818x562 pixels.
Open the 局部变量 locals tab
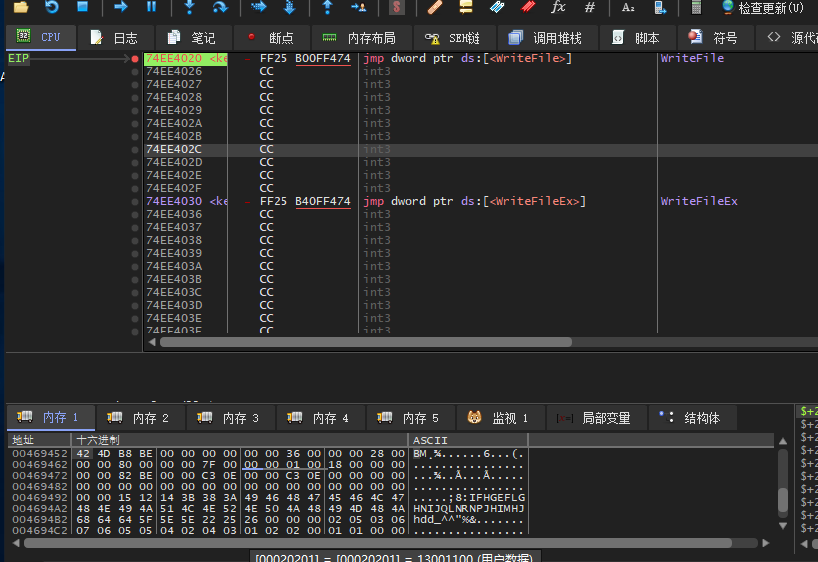pyautogui.click(x=596, y=418)
